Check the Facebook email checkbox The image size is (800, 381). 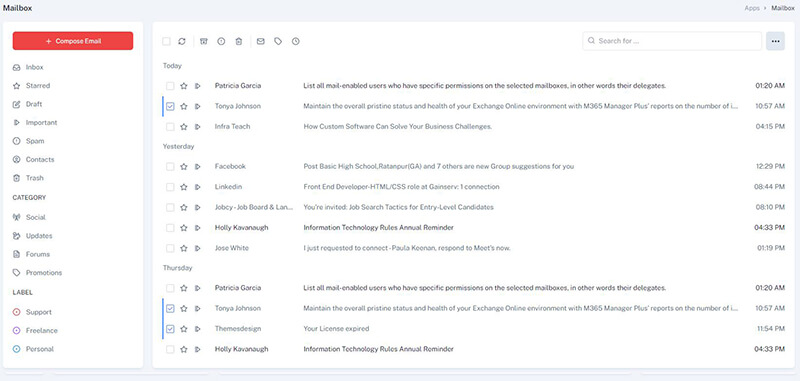coord(170,167)
